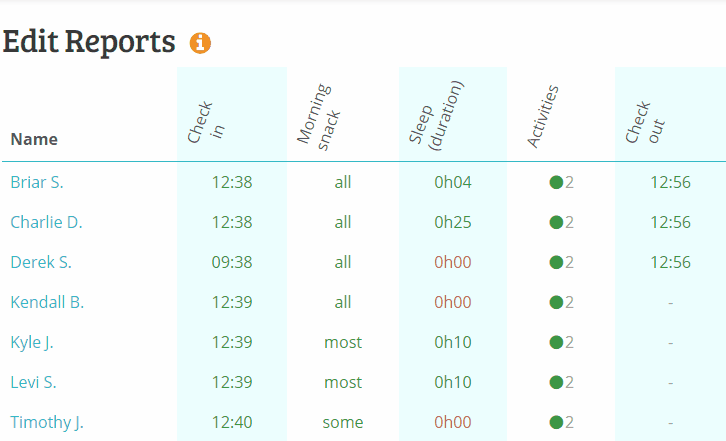Edit Derek S.'s 09:38 check-in time
The width and height of the screenshot is (726, 441).
(x=232, y=263)
